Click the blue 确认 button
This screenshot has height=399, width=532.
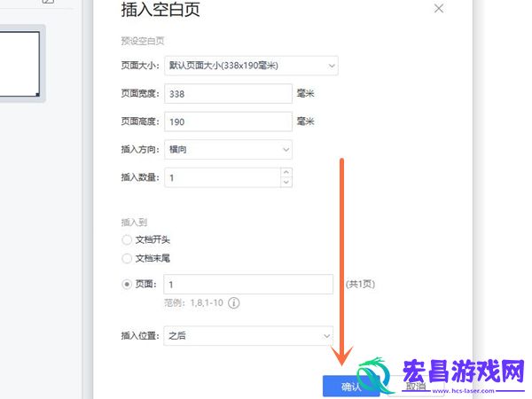pyautogui.click(x=351, y=386)
